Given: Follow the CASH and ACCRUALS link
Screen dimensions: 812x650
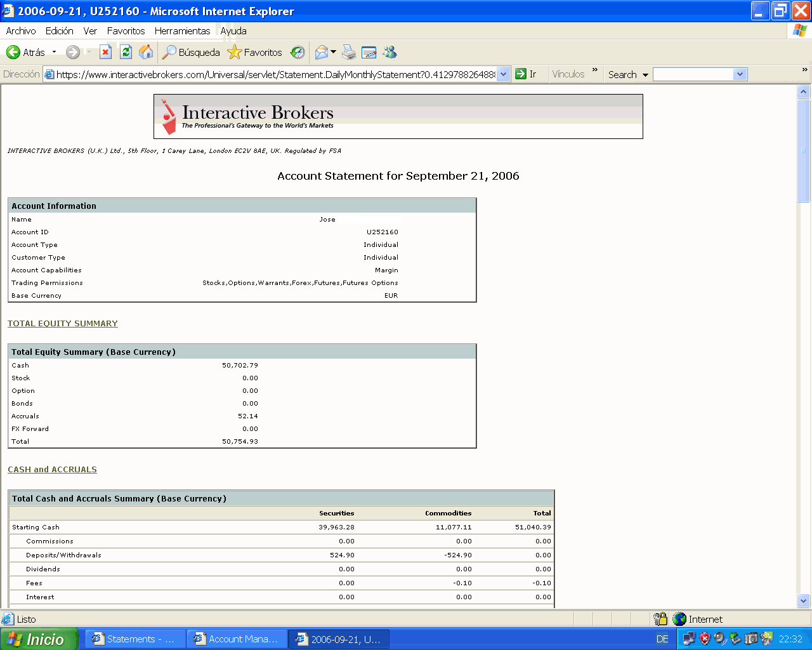Looking at the screenshot, I should click(x=52, y=469).
